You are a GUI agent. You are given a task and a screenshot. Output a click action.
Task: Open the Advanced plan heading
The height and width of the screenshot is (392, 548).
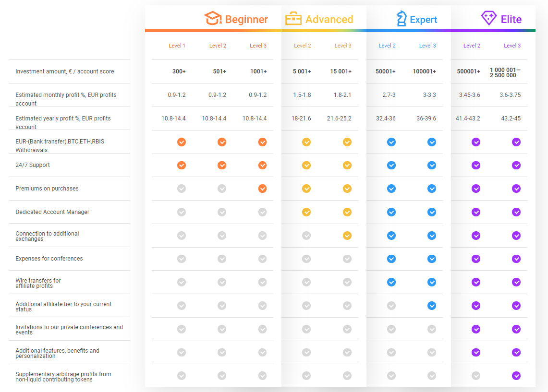[x=329, y=19]
